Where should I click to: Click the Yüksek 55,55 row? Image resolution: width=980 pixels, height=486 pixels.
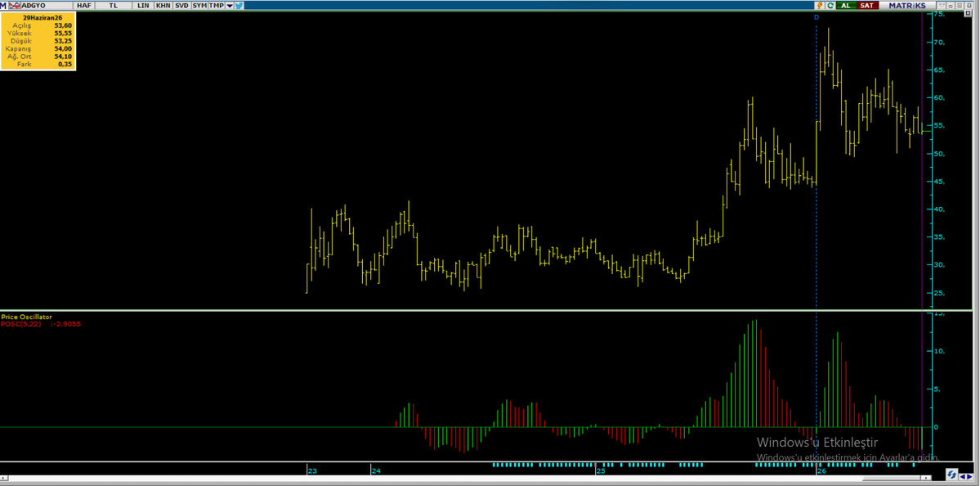38,33
